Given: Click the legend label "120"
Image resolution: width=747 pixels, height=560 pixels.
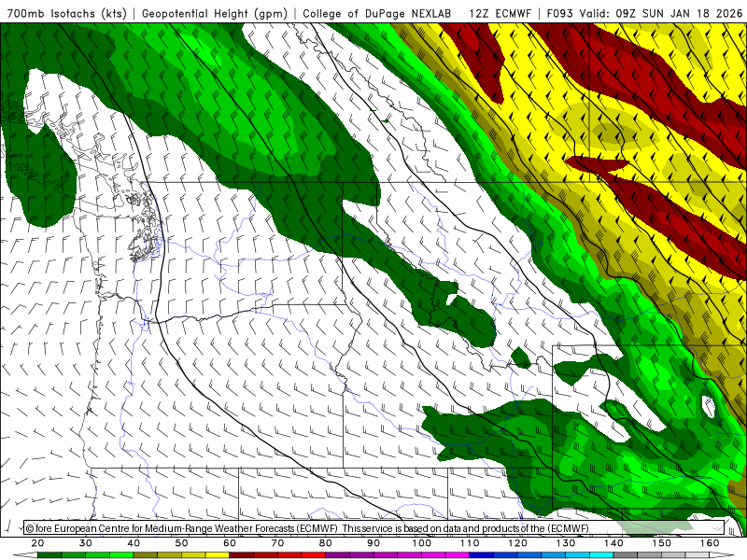Looking at the screenshot, I should coord(517,543).
